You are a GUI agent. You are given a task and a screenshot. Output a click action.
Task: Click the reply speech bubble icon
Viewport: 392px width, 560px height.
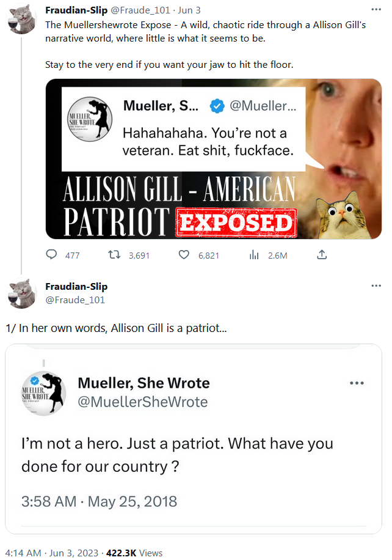(53, 255)
